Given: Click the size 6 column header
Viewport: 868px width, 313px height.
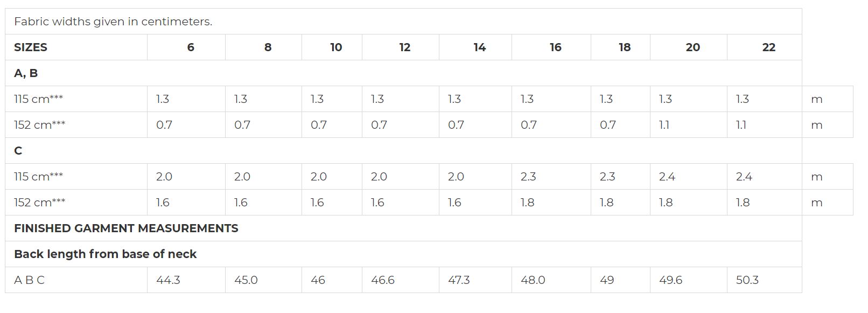Looking at the screenshot, I should [186, 47].
